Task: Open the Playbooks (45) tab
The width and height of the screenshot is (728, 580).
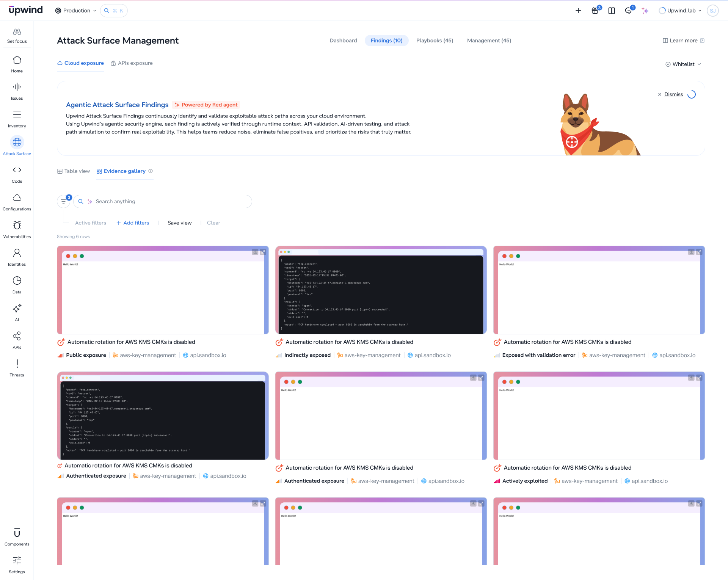Action: tap(435, 41)
